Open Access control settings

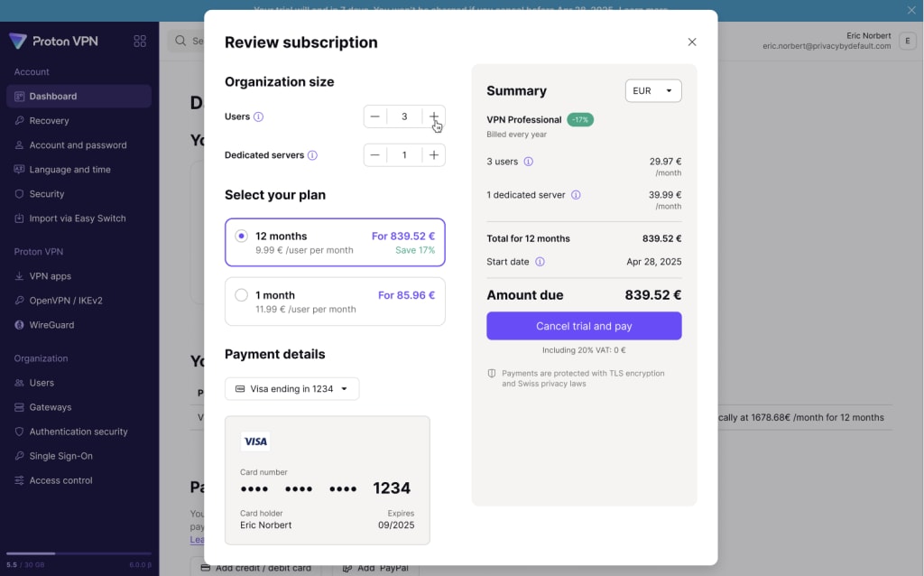pyautogui.click(x=79, y=480)
